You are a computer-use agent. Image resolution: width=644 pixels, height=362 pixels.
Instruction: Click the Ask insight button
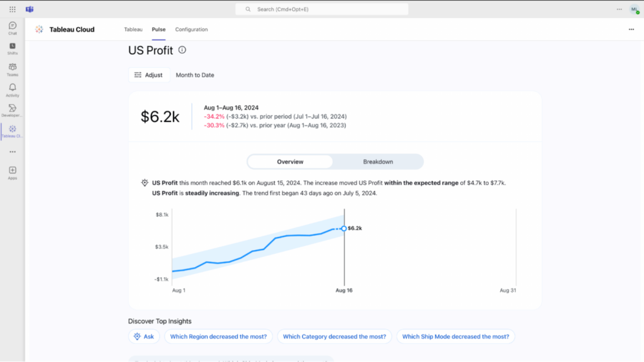pyautogui.click(x=144, y=336)
